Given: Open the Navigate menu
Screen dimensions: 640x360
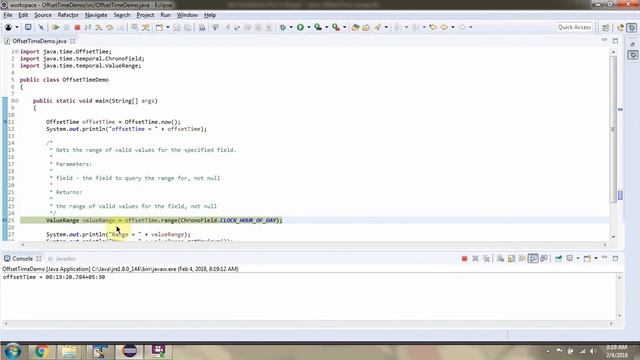Looking at the screenshot, I should (96, 15).
